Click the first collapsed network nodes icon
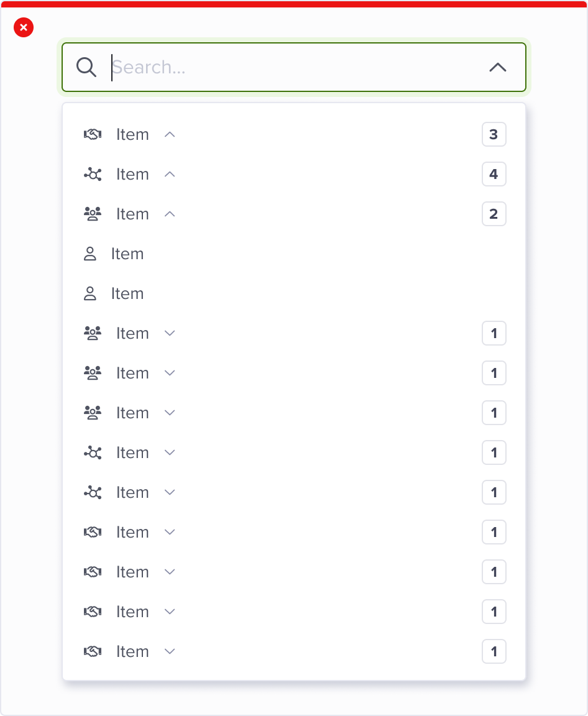588x716 pixels. pos(93,452)
